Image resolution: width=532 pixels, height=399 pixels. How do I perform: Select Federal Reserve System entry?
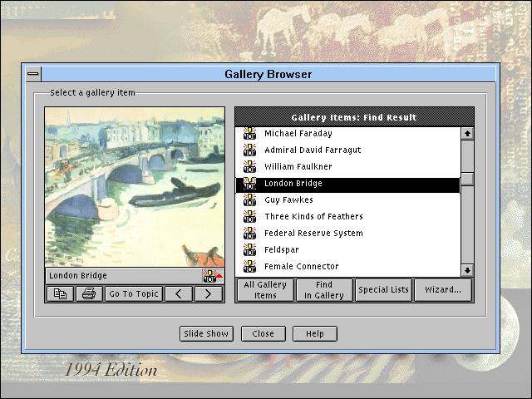click(x=347, y=233)
